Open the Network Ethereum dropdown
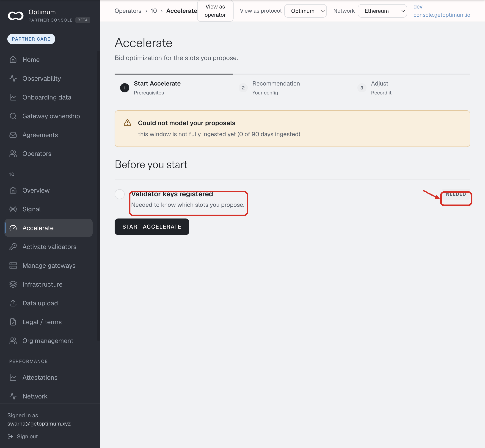The image size is (485, 448). (382, 11)
